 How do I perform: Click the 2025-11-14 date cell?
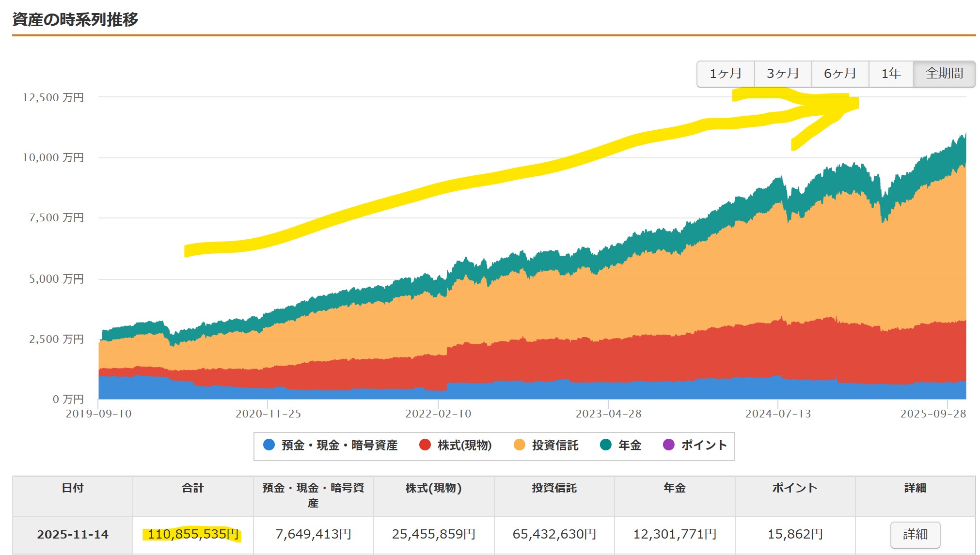click(x=73, y=534)
